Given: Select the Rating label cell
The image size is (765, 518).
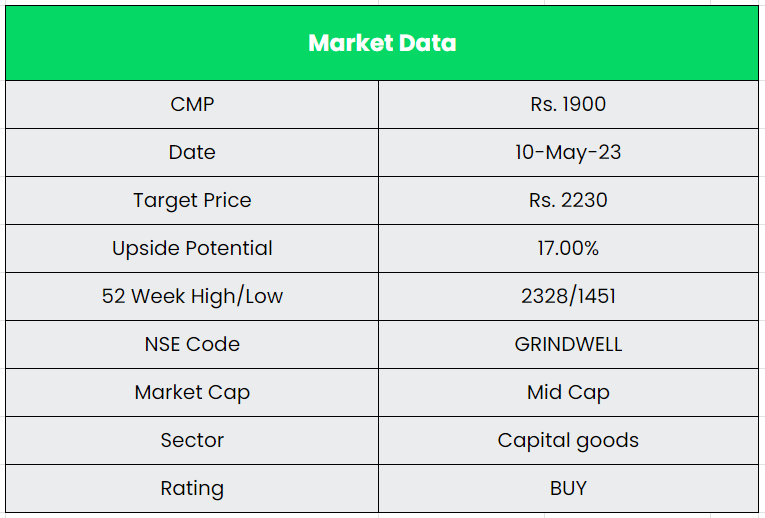Looking at the screenshot, I should 192,488.
